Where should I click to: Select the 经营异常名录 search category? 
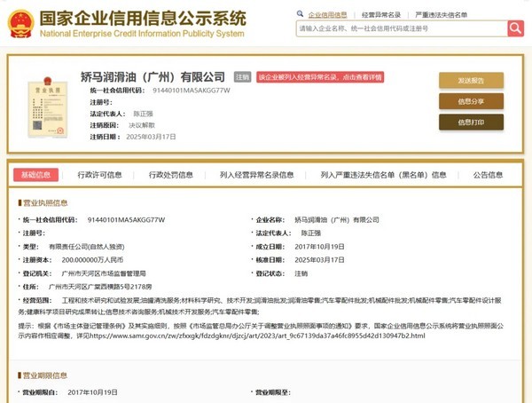(381, 14)
